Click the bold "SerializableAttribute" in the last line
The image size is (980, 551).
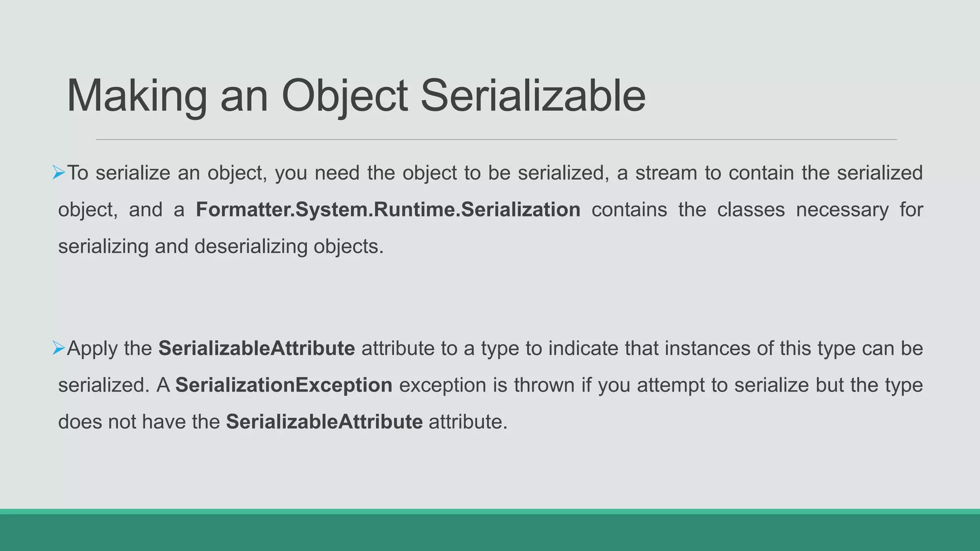click(x=324, y=422)
